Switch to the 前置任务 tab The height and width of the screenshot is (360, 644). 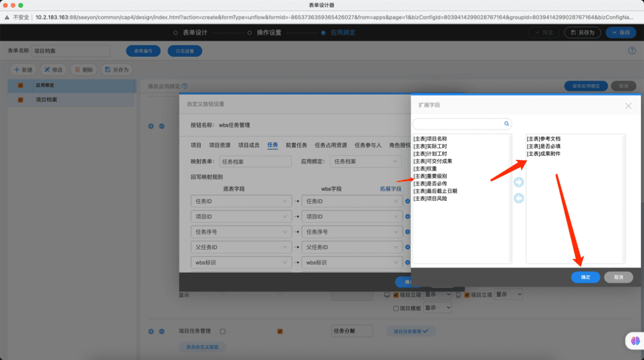(296, 145)
